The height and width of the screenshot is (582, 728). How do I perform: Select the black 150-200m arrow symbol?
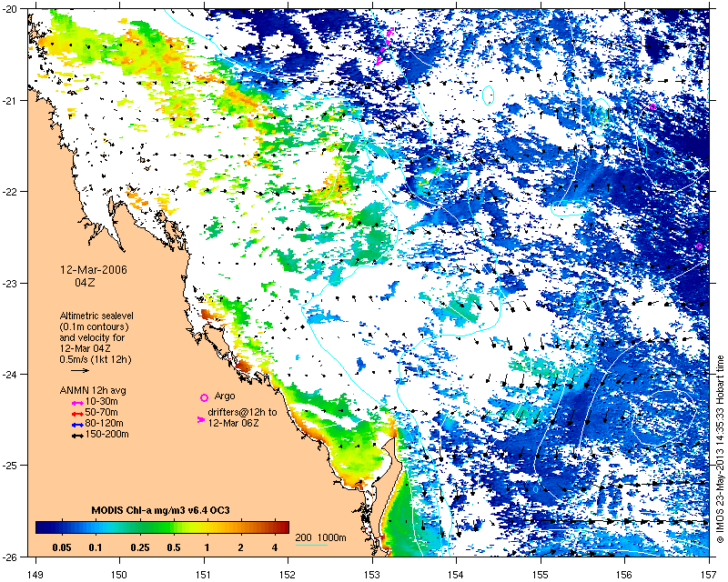click(77, 436)
